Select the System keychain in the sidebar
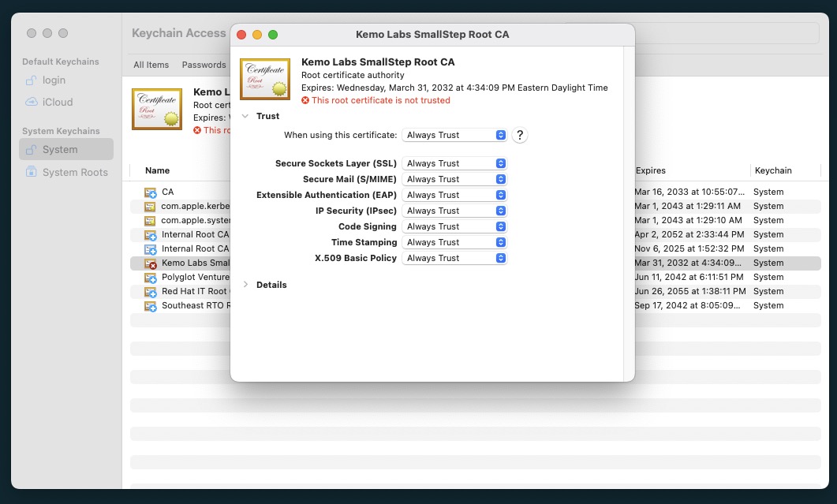 (60, 150)
